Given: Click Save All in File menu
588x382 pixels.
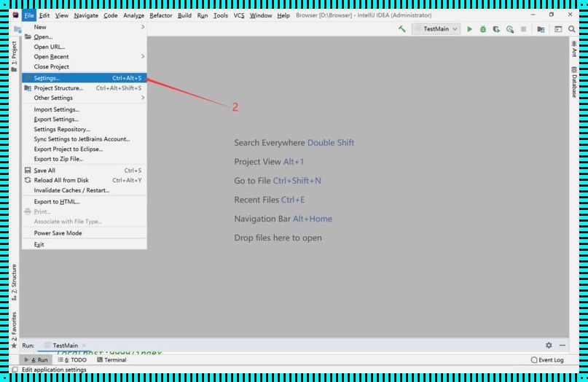Looking at the screenshot, I should click(85, 171).
